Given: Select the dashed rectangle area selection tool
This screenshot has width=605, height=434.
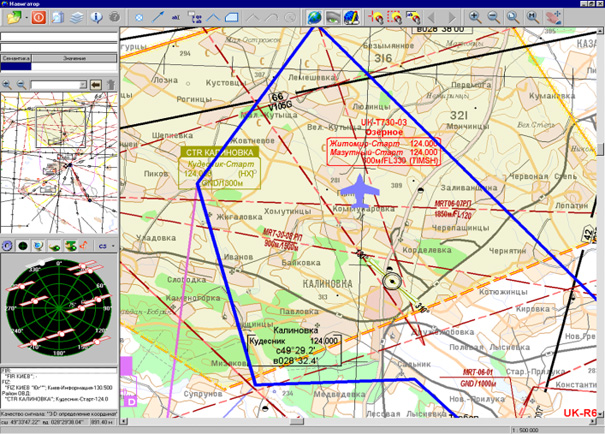Looking at the screenshot, I should [394, 17].
